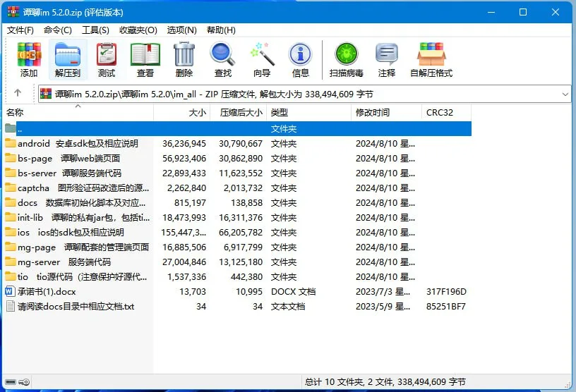Click the size value 815,197
576x392 pixels.
(190, 202)
